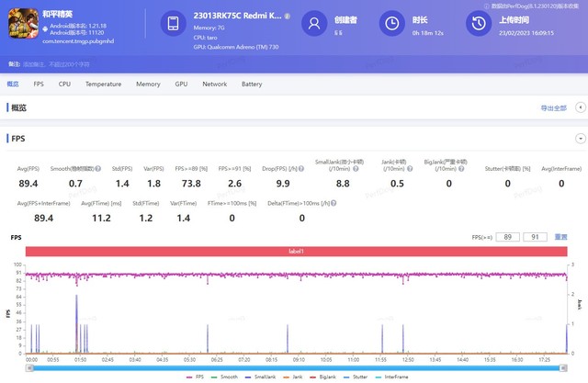Collapse the FPS section with chevron
Image resolution: width=588 pixels, height=383 pixels.
click(579, 138)
